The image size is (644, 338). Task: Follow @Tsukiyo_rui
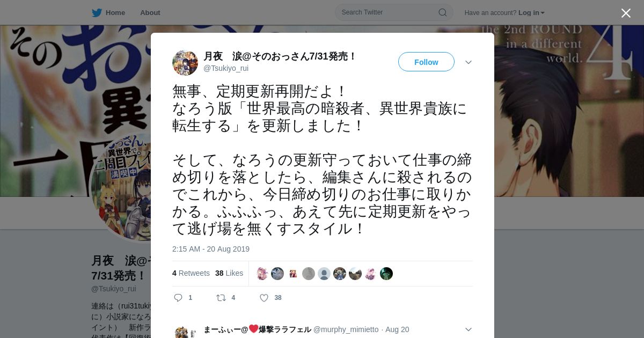(426, 62)
